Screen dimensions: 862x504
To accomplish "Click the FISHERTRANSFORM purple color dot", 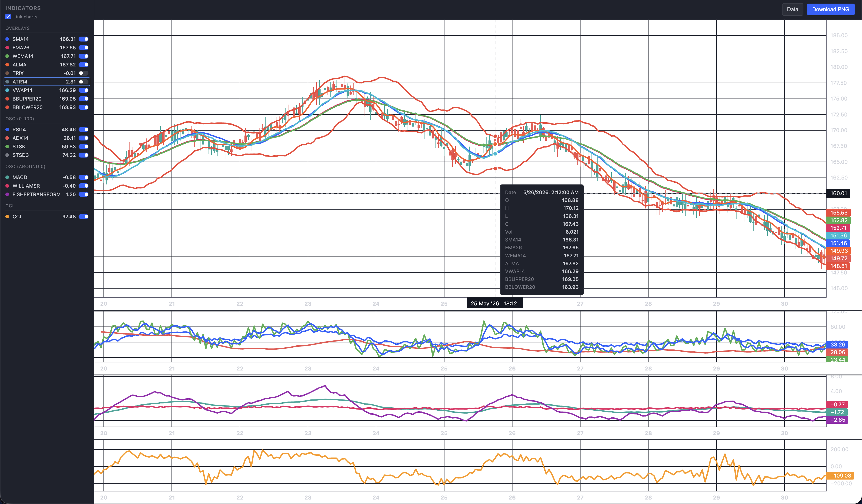I will point(7,195).
